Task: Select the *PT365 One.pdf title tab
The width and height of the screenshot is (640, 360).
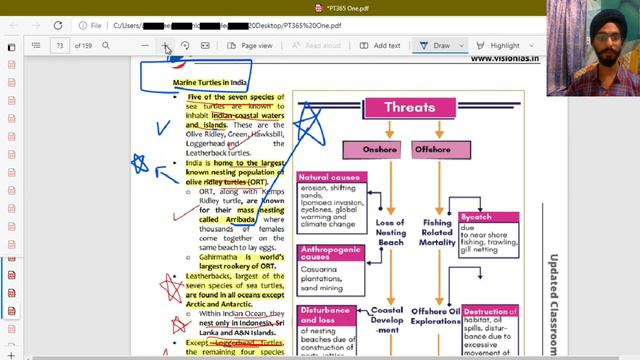Action: pyautogui.click(x=343, y=8)
